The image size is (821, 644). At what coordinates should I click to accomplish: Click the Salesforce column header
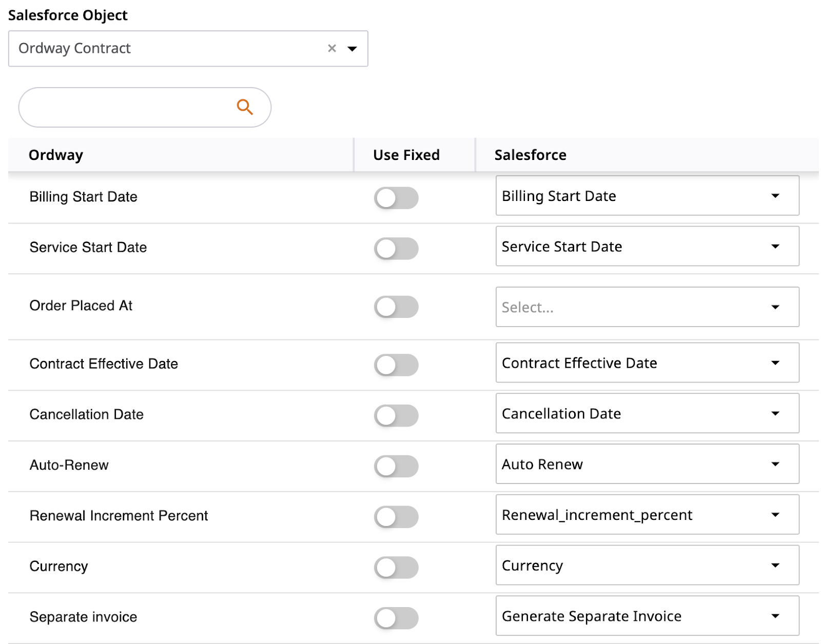531,155
